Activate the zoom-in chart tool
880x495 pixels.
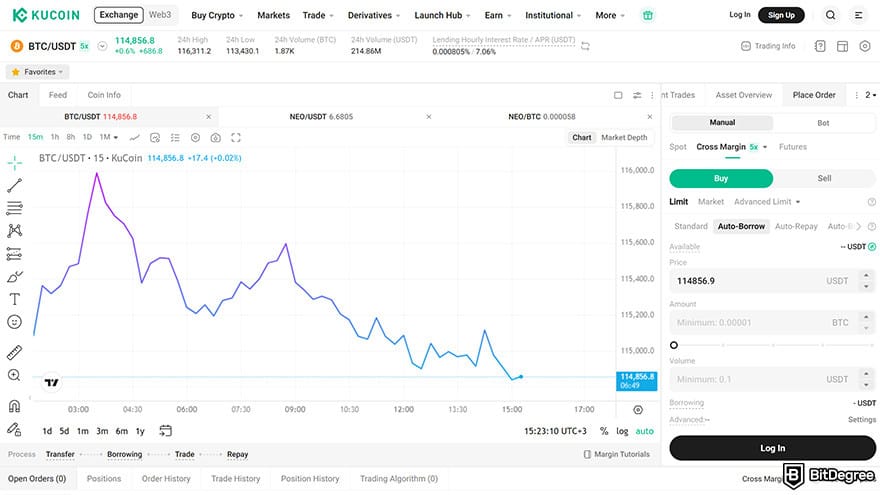(x=15, y=375)
